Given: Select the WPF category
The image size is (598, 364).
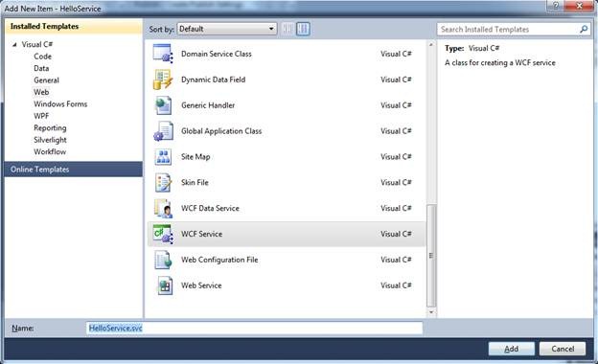Looking at the screenshot, I should [x=41, y=116].
